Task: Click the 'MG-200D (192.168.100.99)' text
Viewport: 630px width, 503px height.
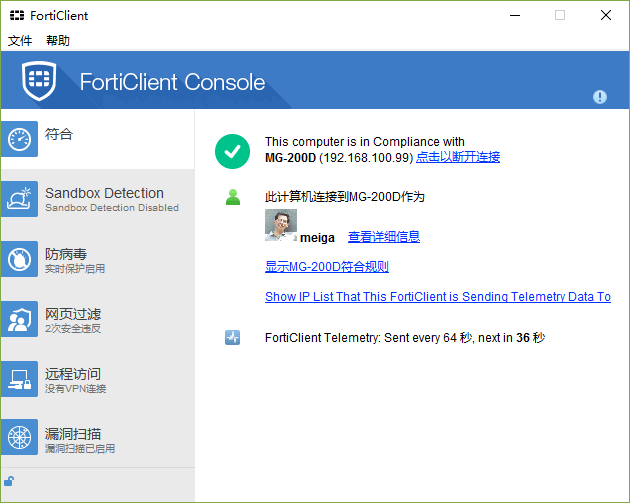Action: click(339, 157)
